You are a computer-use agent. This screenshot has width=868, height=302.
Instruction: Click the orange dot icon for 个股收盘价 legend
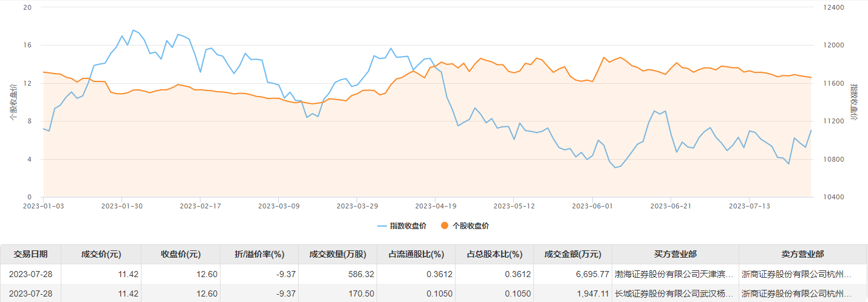click(x=445, y=226)
